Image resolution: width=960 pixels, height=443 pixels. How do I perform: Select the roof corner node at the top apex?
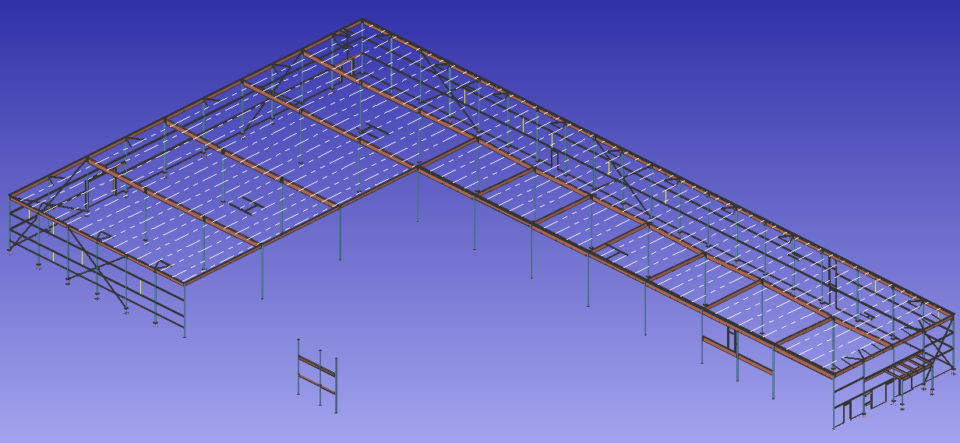click(x=362, y=21)
